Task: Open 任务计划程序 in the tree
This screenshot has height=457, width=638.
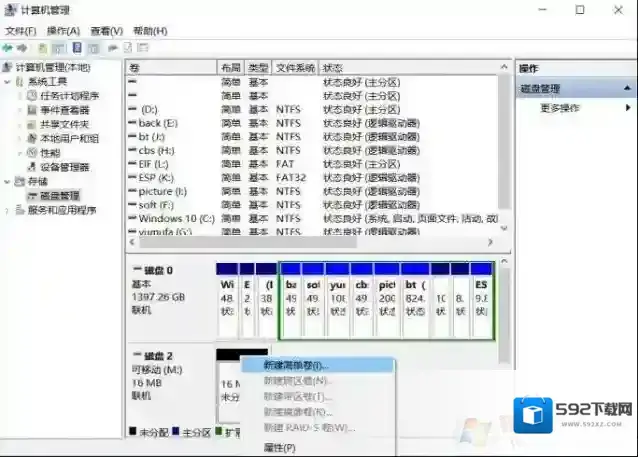Action: coord(68,96)
